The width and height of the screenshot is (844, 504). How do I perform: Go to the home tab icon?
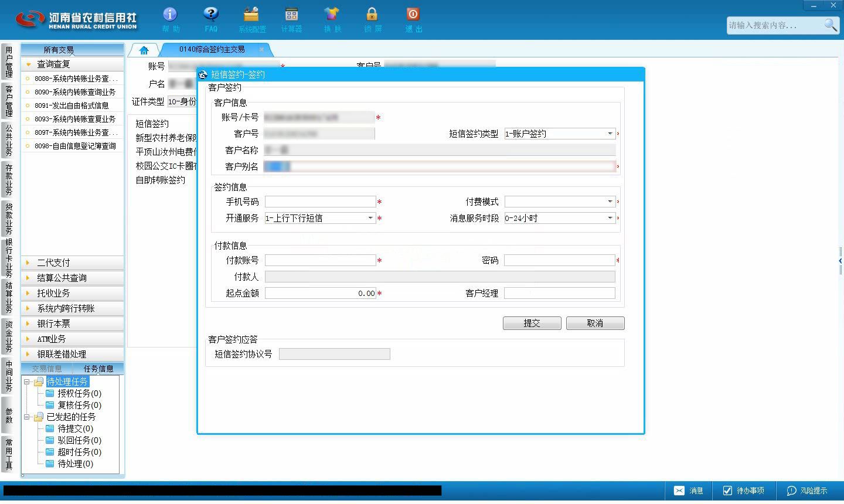[144, 50]
